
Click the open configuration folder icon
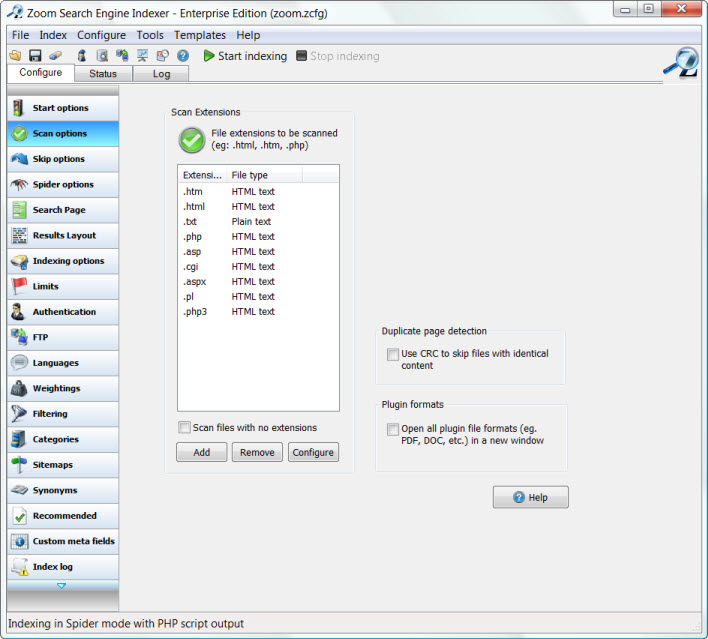(15, 56)
